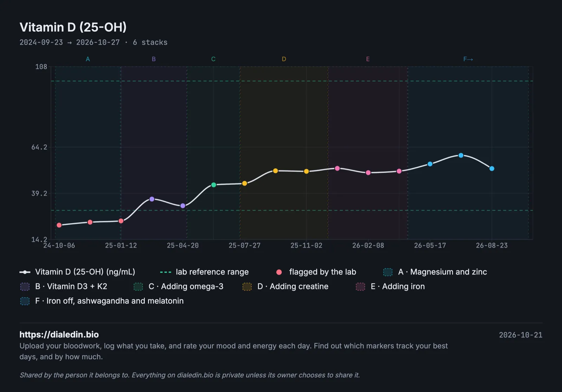Image resolution: width=562 pixels, height=392 pixels.
Task: Click the stack D label above chart
Action: click(284, 59)
